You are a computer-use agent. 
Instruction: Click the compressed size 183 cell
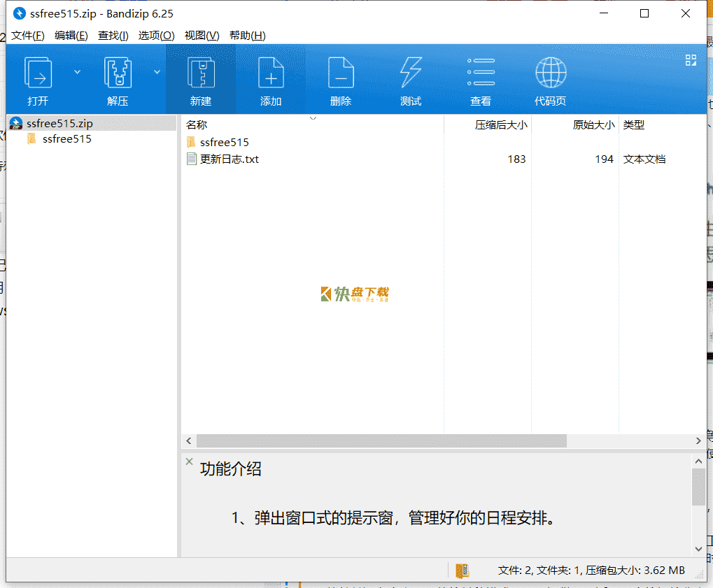click(x=516, y=159)
